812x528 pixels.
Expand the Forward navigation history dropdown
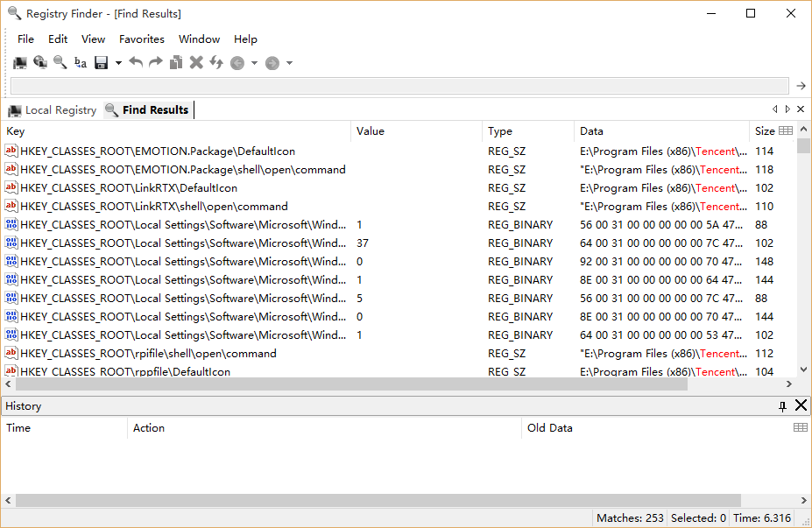pos(289,63)
